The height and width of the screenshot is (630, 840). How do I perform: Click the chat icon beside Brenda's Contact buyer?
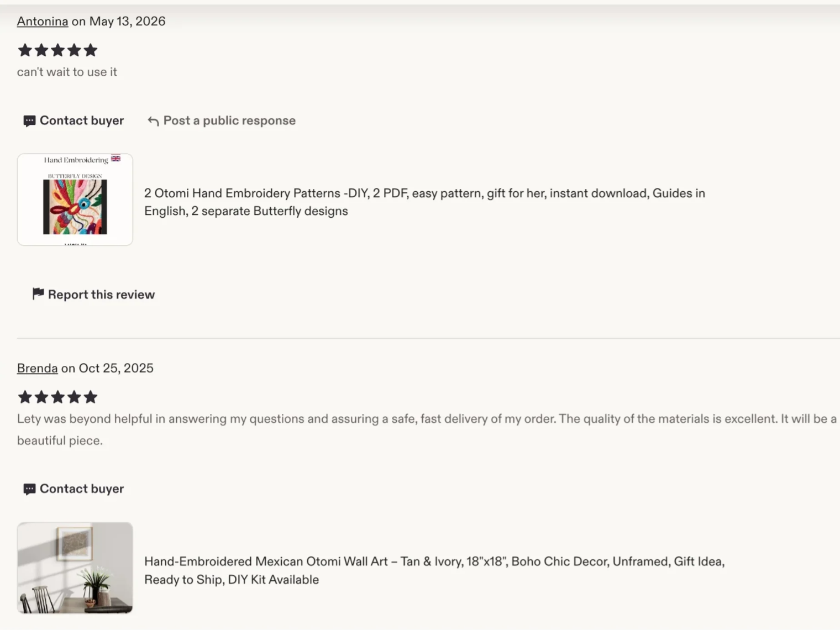(29, 489)
